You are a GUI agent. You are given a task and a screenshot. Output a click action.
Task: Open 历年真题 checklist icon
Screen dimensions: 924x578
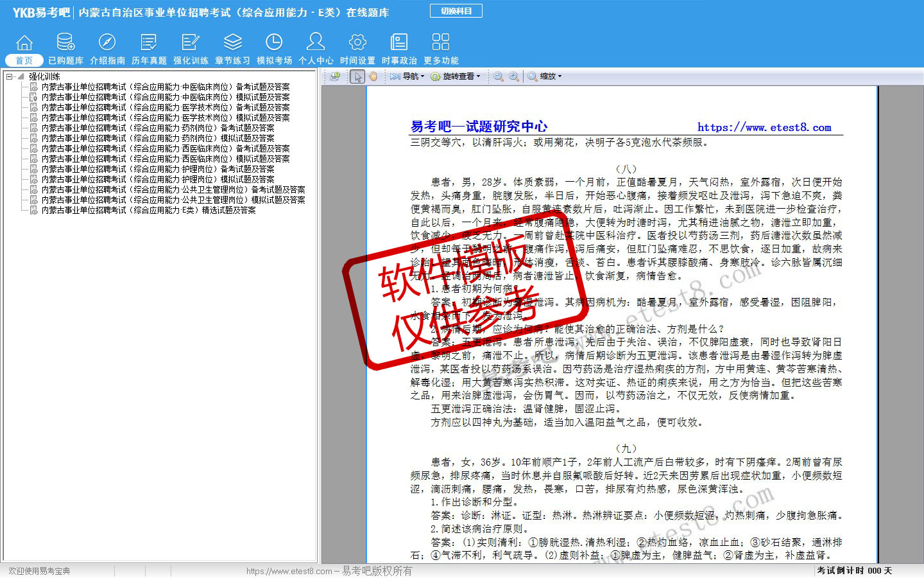(149, 43)
